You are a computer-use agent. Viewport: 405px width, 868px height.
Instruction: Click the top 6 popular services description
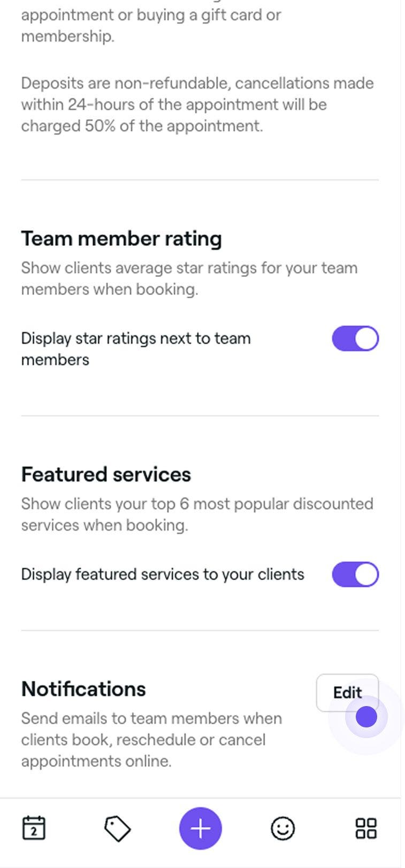pyautogui.click(x=197, y=514)
